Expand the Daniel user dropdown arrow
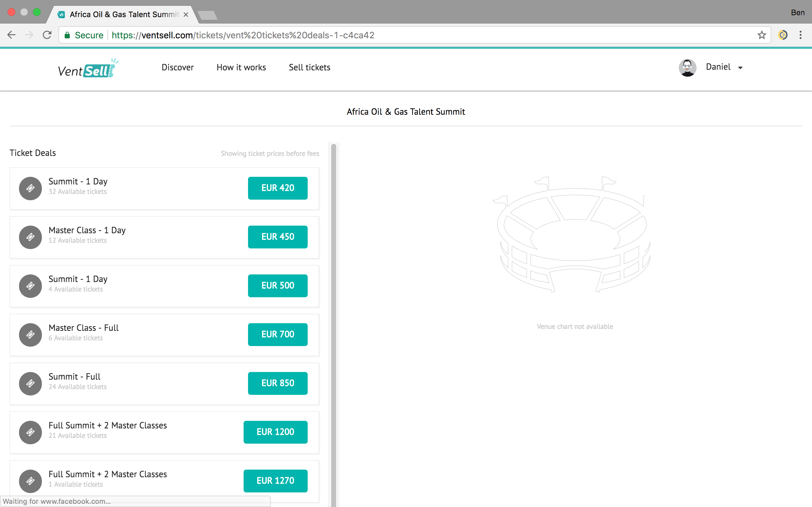The width and height of the screenshot is (812, 507). click(x=740, y=68)
